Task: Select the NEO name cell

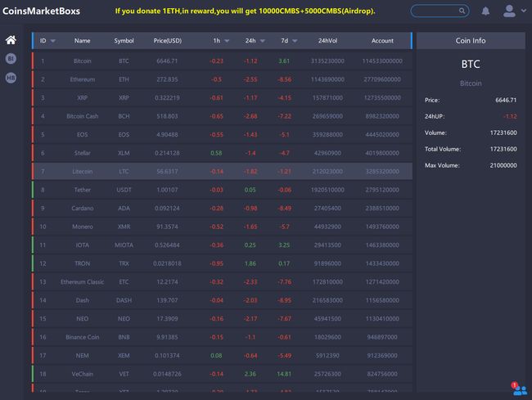Action: pos(82,319)
